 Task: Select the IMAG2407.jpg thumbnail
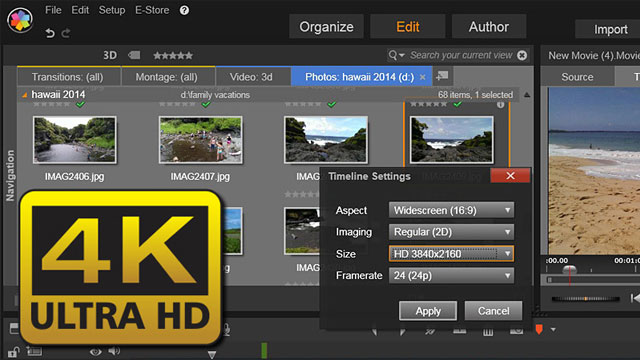(200, 140)
